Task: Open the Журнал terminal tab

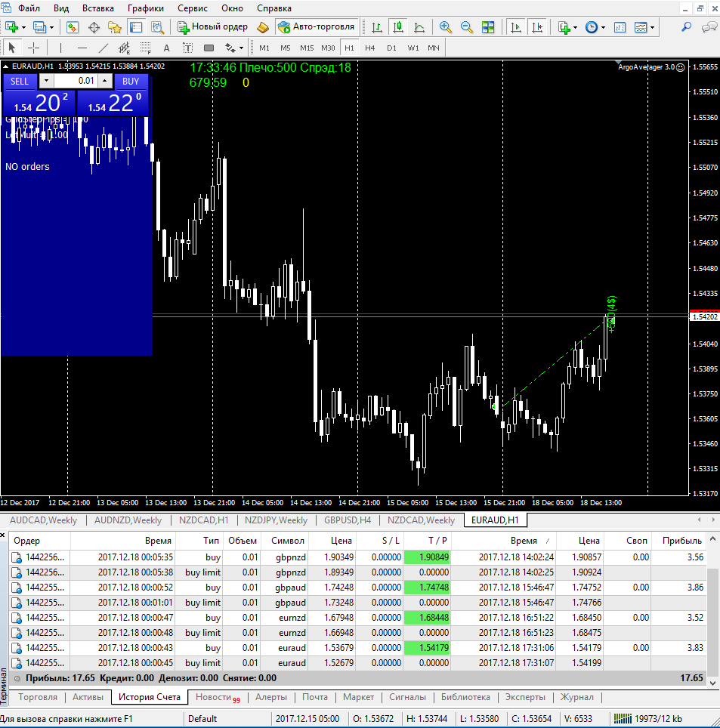Action: click(x=576, y=697)
